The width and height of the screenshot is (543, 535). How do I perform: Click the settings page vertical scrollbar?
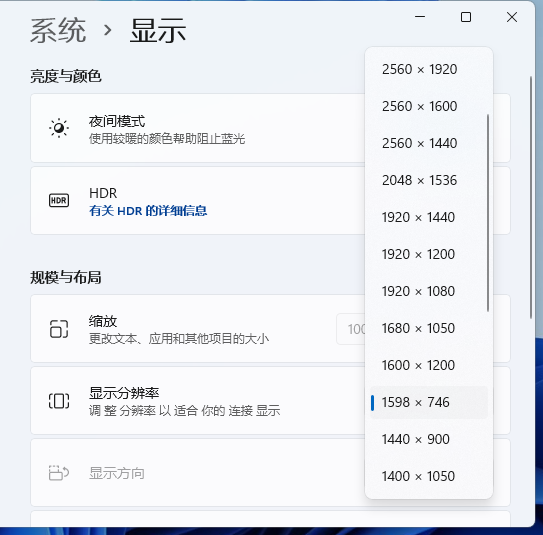(x=531, y=197)
